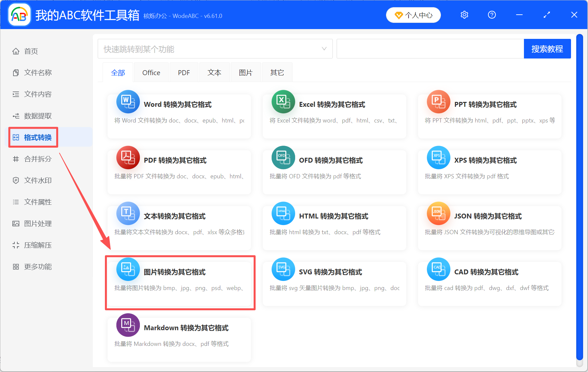Open the Markdown conversion icon

128,325
